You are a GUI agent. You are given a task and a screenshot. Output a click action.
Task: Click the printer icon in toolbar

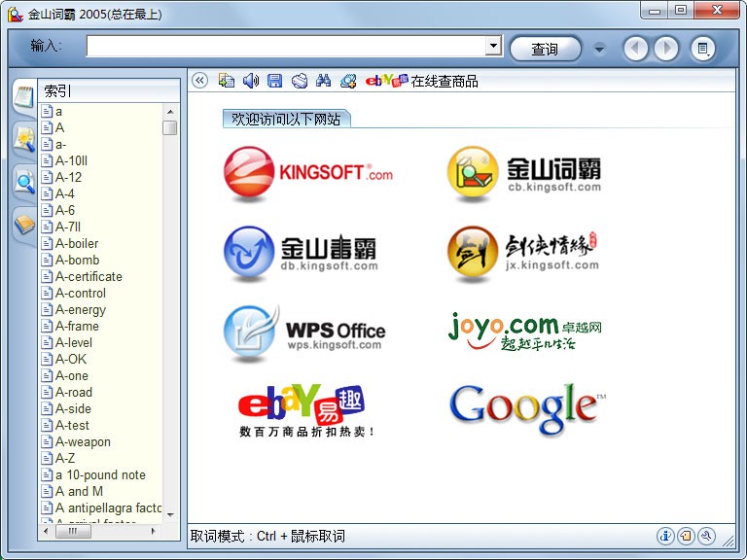click(300, 81)
